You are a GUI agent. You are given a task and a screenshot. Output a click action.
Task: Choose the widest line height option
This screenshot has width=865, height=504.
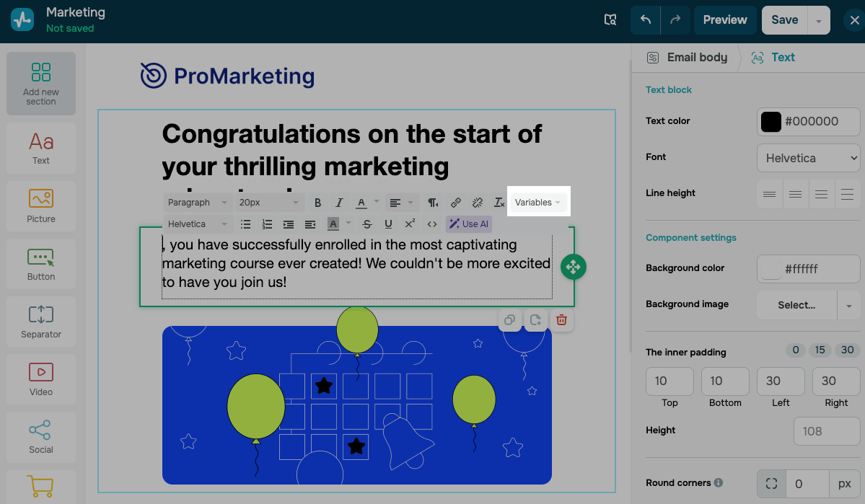pyautogui.click(x=847, y=194)
